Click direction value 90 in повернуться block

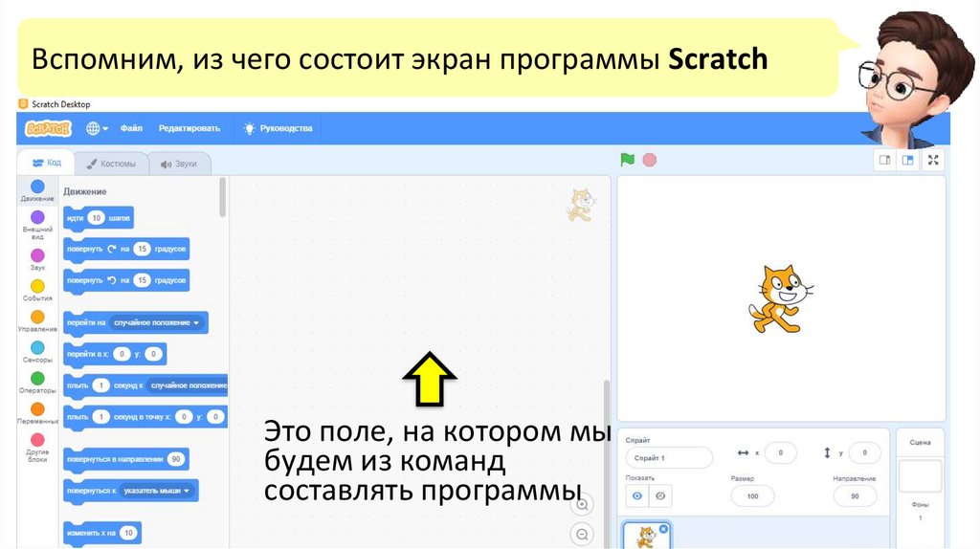pyautogui.click(x=176, y=459)
